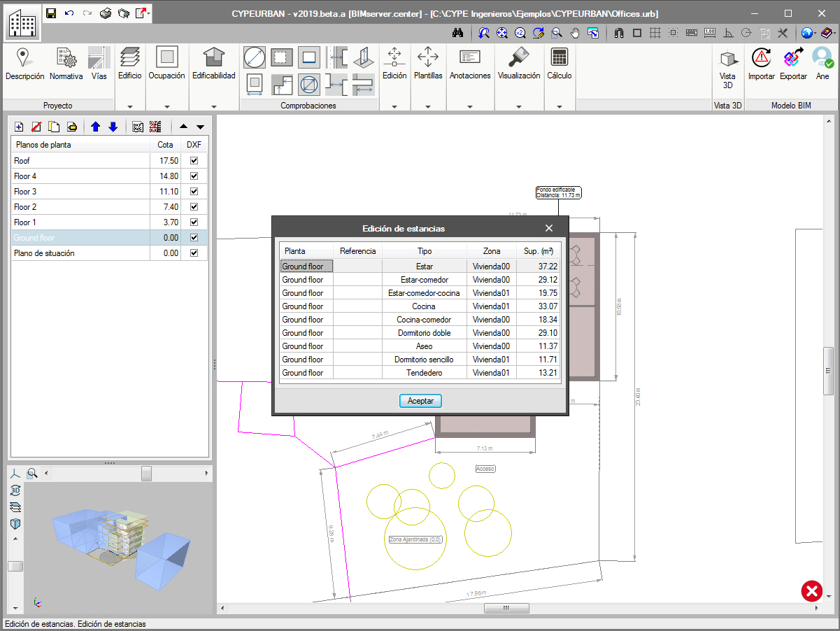The height and width of the screenshot is (631, 840).
Task: Click the Print icon in quick toolbar
Action: pyautogui.click(x=106, y=13)
